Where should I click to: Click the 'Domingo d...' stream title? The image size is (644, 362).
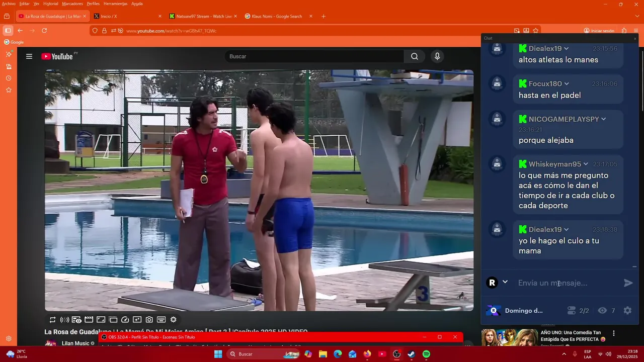[524, 311]
